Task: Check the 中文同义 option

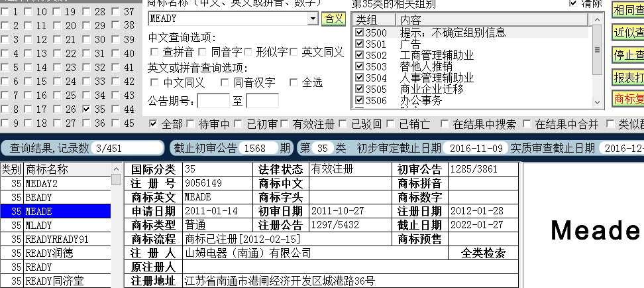Action: click(154, 83)
